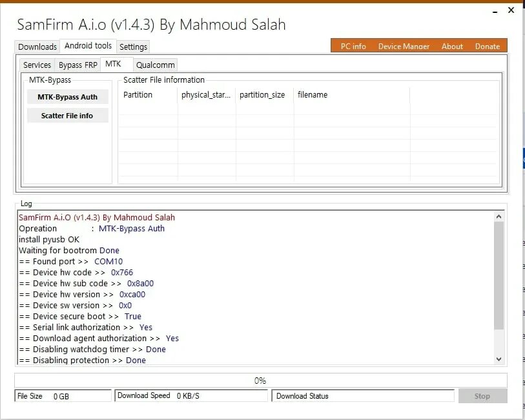Click log line 'Device sw version >> 0x0'
This screenshot has width=525, height=420.
click(x=76, y=306)
